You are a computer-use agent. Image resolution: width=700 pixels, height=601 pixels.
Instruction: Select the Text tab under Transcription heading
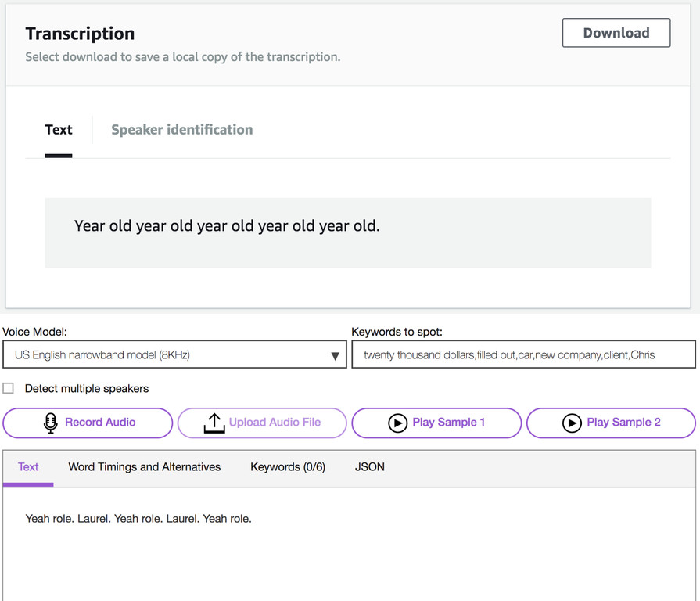coord(59,130)
